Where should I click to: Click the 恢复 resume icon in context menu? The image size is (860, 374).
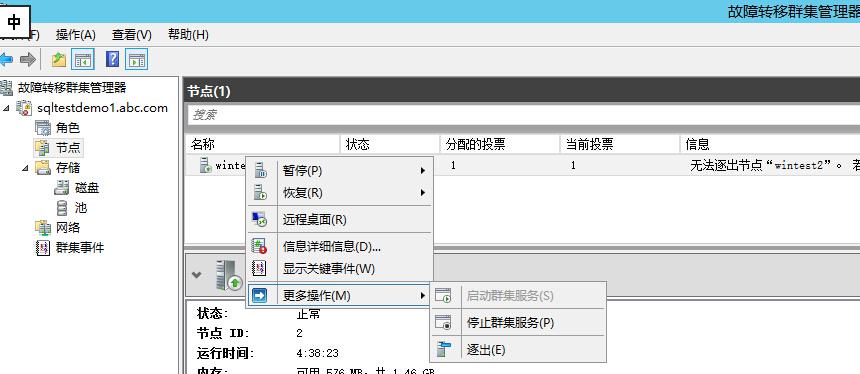pos(259,192)
